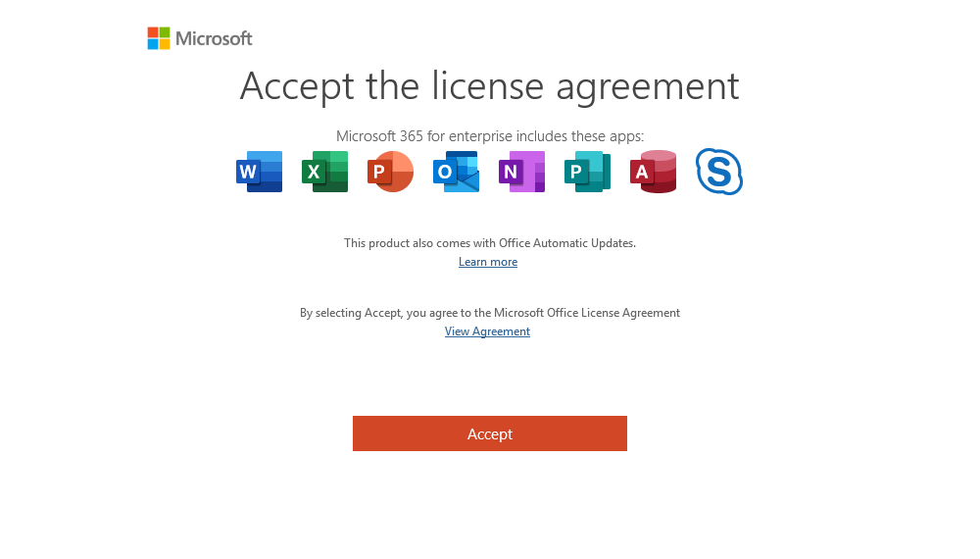The image size is (980, 559).
Task: Click the OneNote app icon
Action: [x=521, y=172]
